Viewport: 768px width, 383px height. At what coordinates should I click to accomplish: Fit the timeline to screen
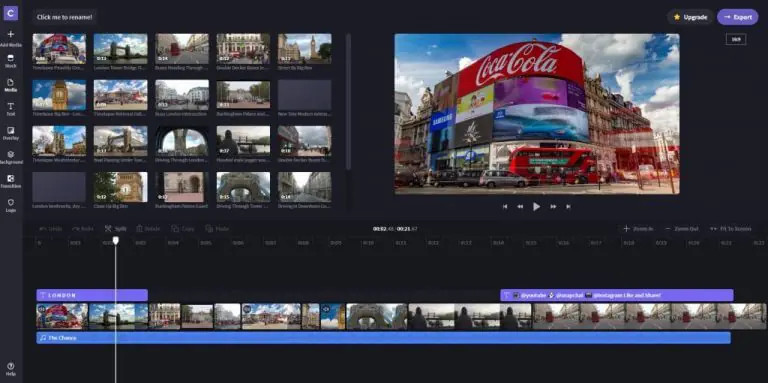[x=730, y=229]
